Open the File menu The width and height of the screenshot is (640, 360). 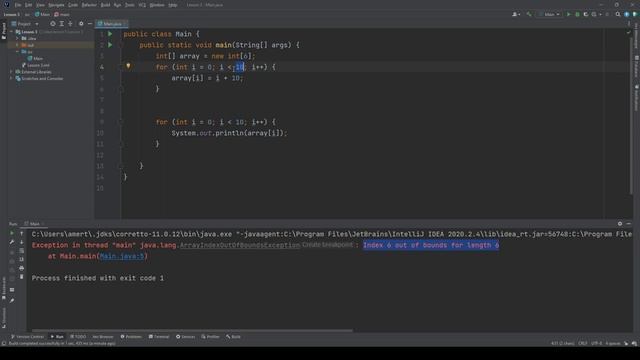pos(18,5)
